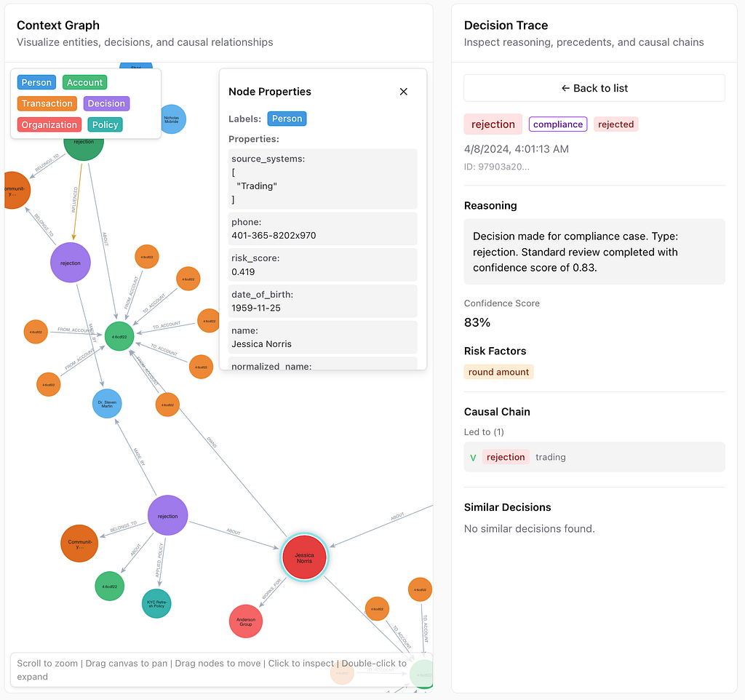Select the KYC Refresh Policy node

[x=156, y=603]
